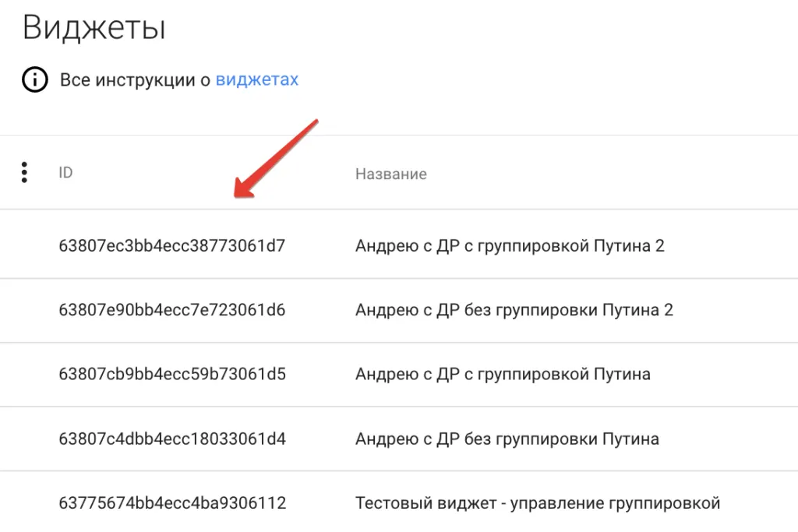Viewport: 798px width, 532px height.
Task: Click the last visible widget's table row
Action: (x=399, y=502)
